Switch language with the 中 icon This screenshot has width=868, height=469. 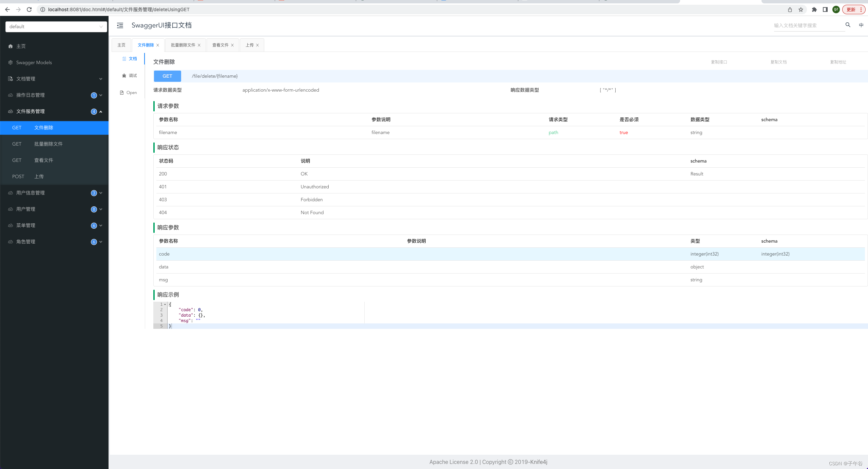861,25
